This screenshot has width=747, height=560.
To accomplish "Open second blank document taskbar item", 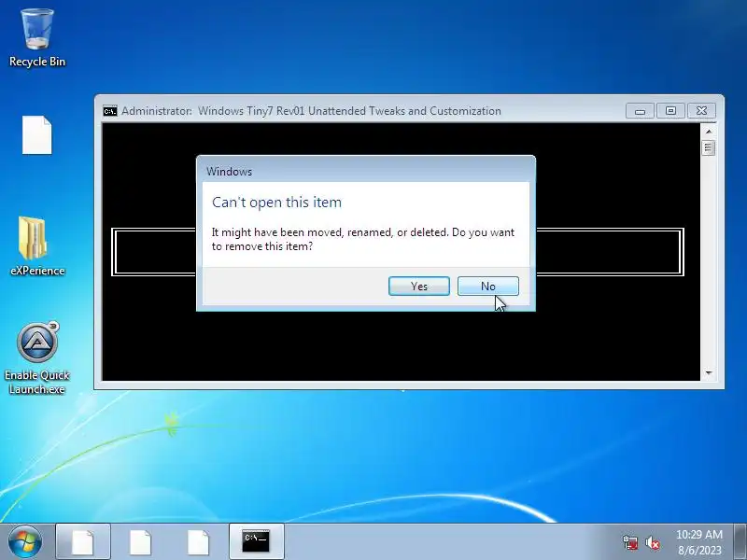I will (141, 542).
